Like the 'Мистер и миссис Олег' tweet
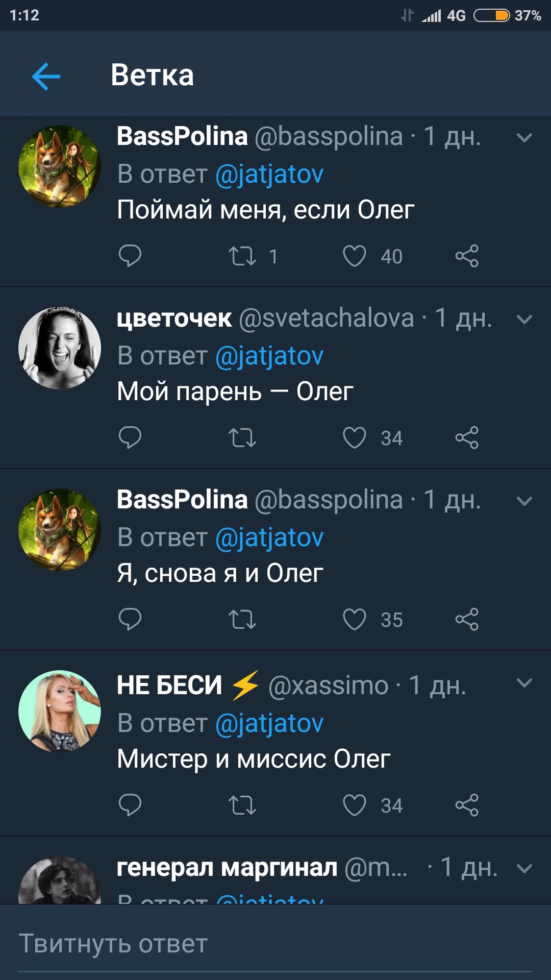 355,805
